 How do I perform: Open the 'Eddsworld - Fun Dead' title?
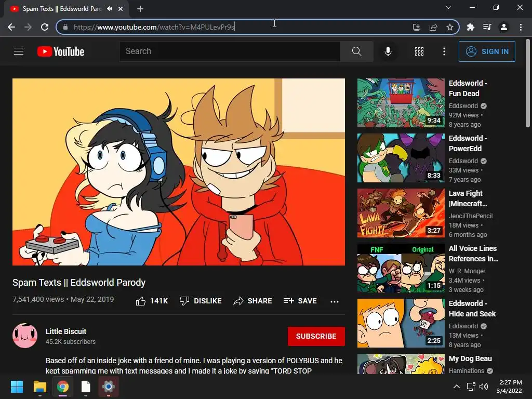pyautogui.click(x=468, y=88)
